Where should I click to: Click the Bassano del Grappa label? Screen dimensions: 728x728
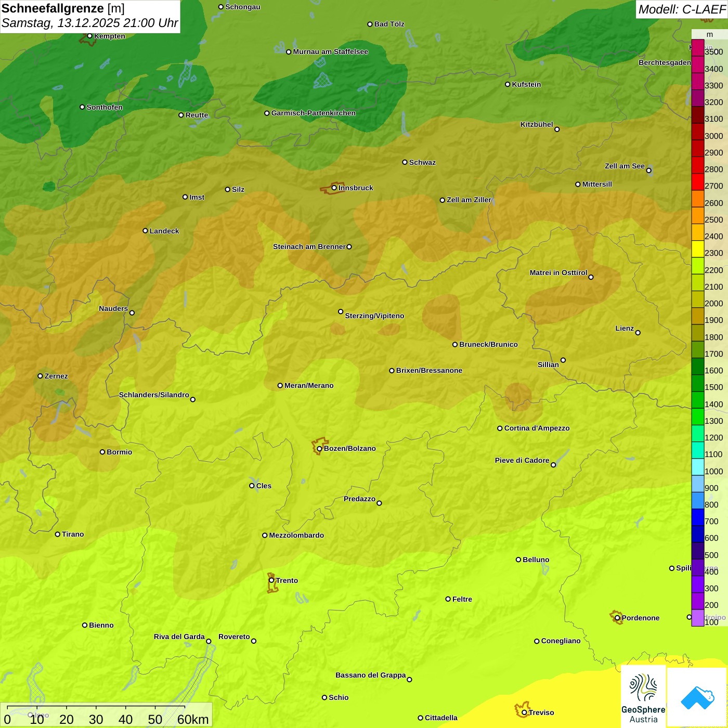pyautogui.click(x=371, y=675)
